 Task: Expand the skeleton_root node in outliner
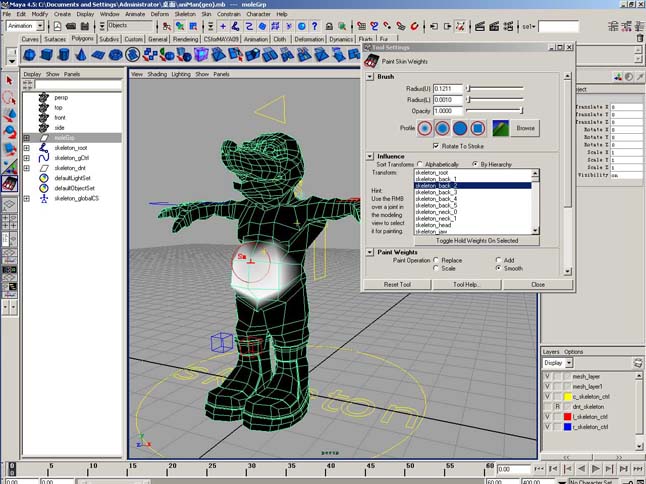[27, 147]
